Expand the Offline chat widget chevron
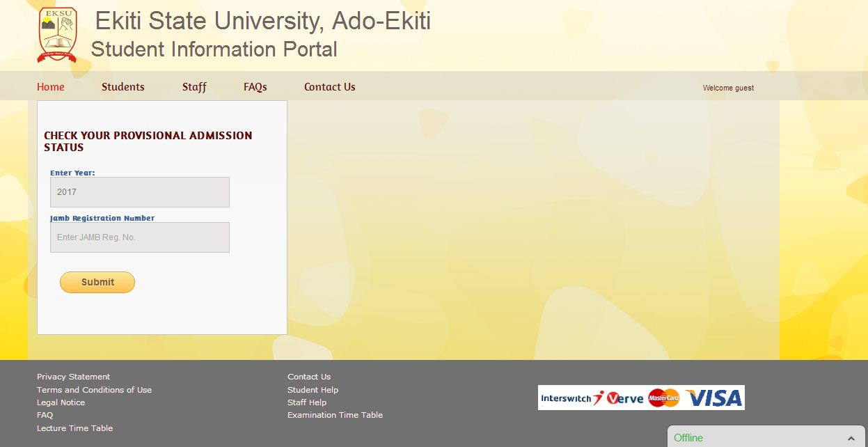 tap(851, 438)
